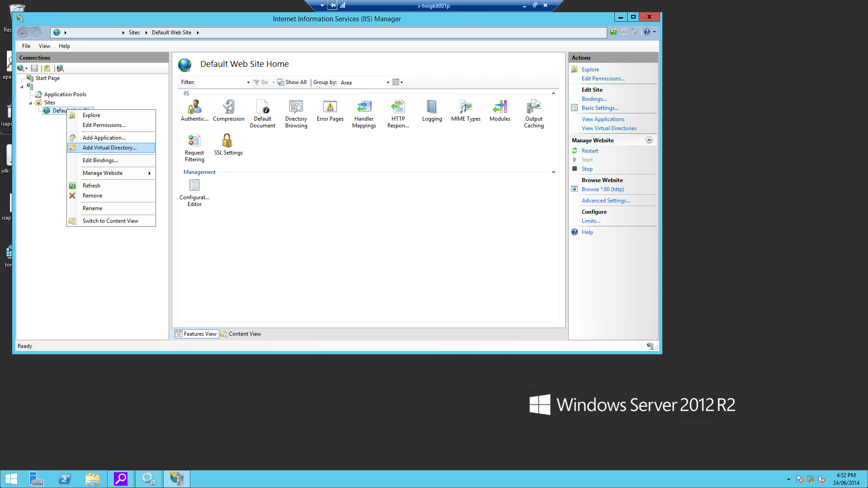Collapse the IIS feature group
The height and width of the screenshot is (488, 868).
[x=553, y=94]
